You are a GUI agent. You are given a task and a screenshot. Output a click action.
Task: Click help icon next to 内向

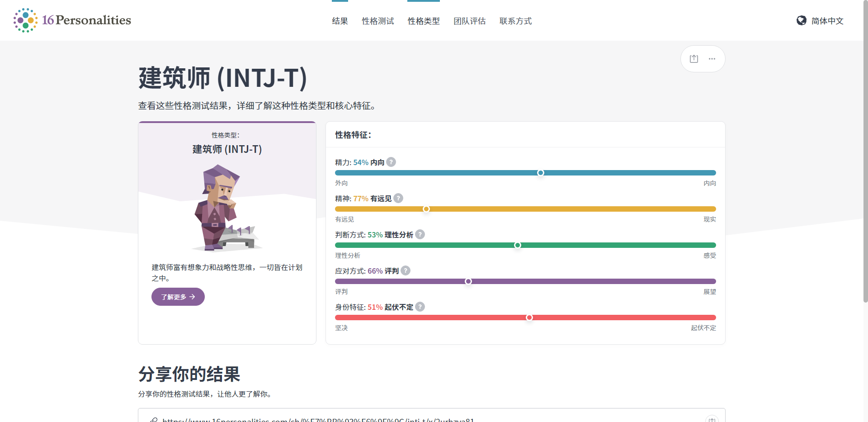click(x=392, y=162)
